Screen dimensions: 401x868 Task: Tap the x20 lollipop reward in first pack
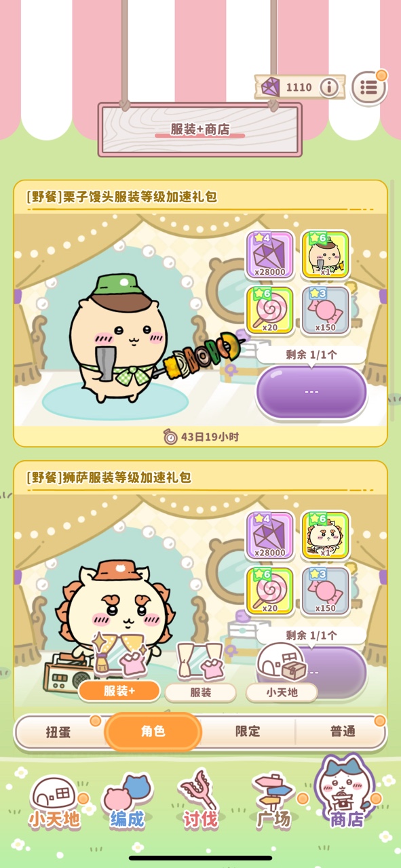click(270, 310)
